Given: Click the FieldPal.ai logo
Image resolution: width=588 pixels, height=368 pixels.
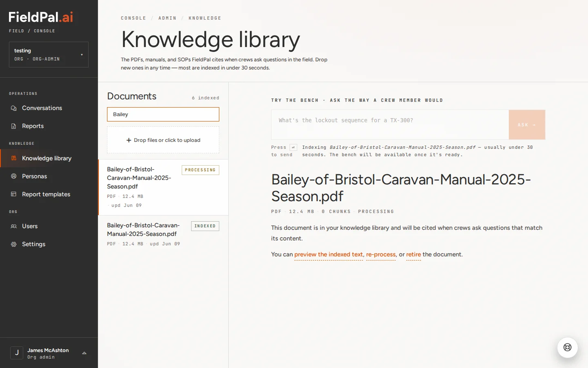Looking at the screenshot, I should [x=41, y=17].
